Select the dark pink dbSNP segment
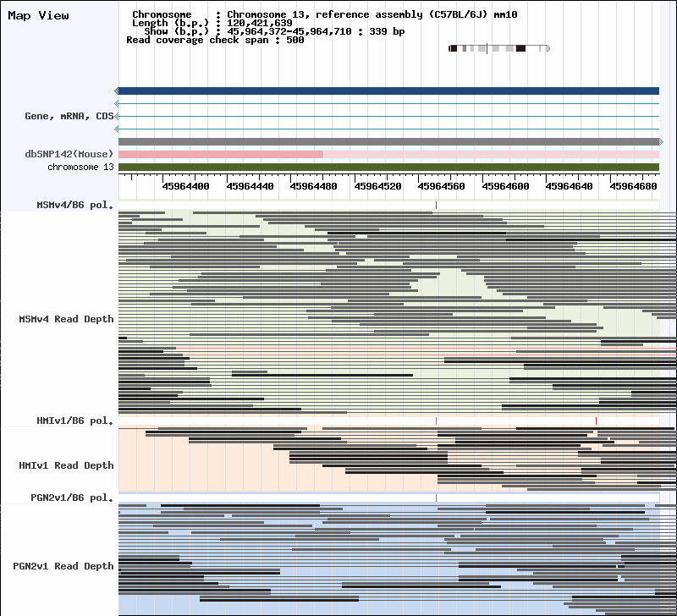677x616 pixels. click(221, 154)
